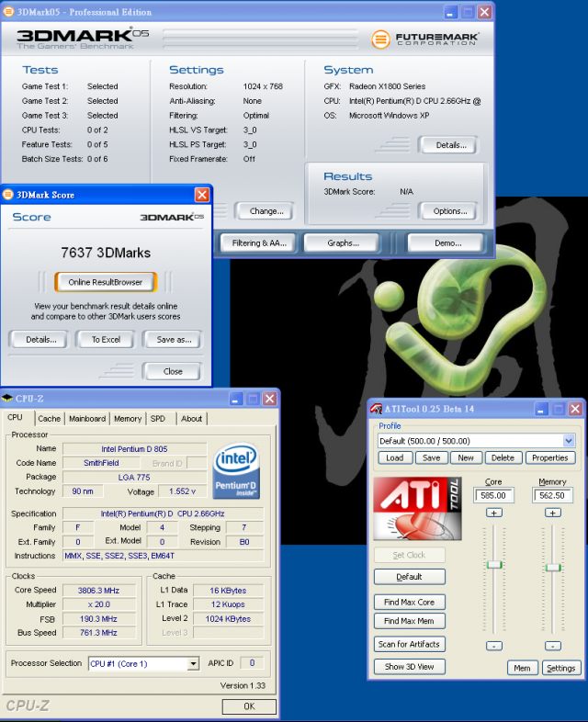Click the Core clock value field
Viewport: 588px width, 722px height.
click(493, 495)
